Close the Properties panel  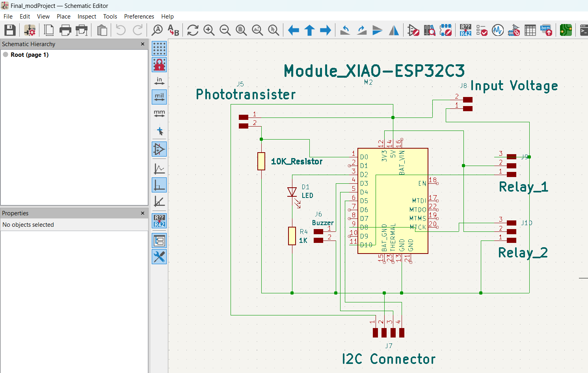pyautogui.click(x=143, y=213)
